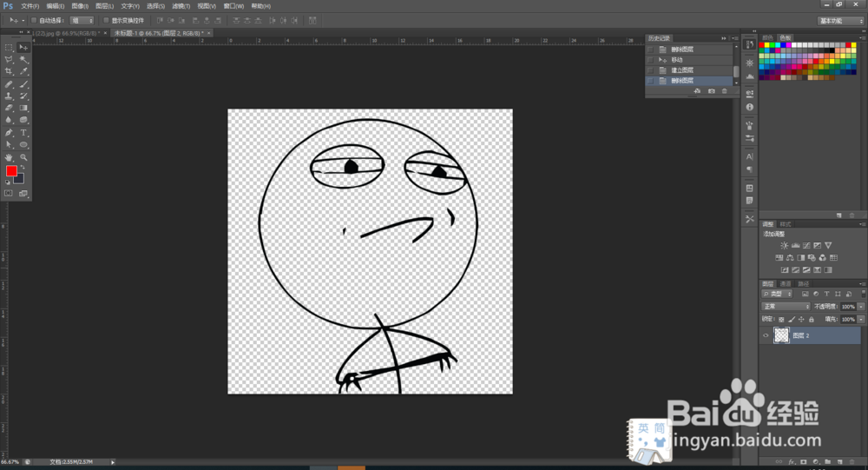Select the Lasso tool

[9, 59]
